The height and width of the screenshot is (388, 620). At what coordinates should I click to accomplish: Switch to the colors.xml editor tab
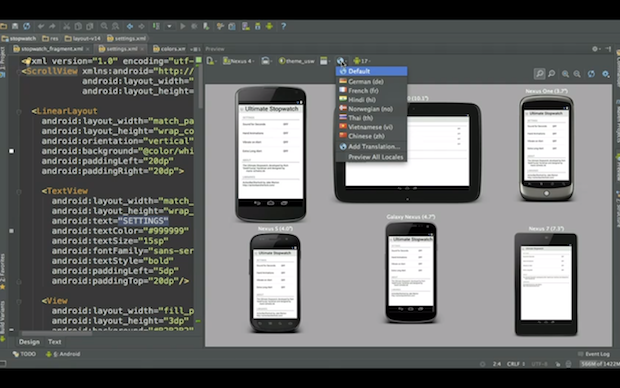(170, 49)
